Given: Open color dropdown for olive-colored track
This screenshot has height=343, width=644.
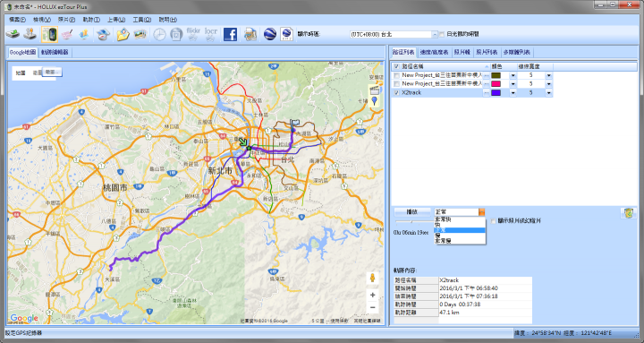Looking at the screenshot, I should pyautogui.click(x=513, y=75).
